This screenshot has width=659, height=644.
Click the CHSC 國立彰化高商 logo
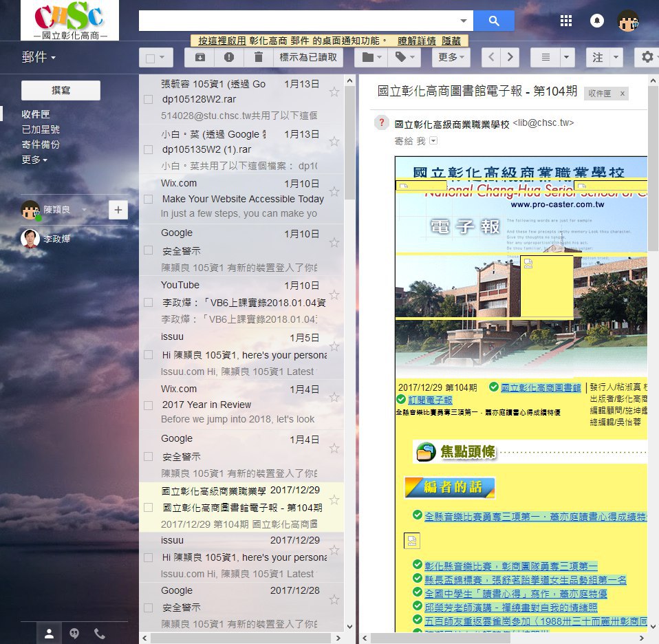point(69,20)
